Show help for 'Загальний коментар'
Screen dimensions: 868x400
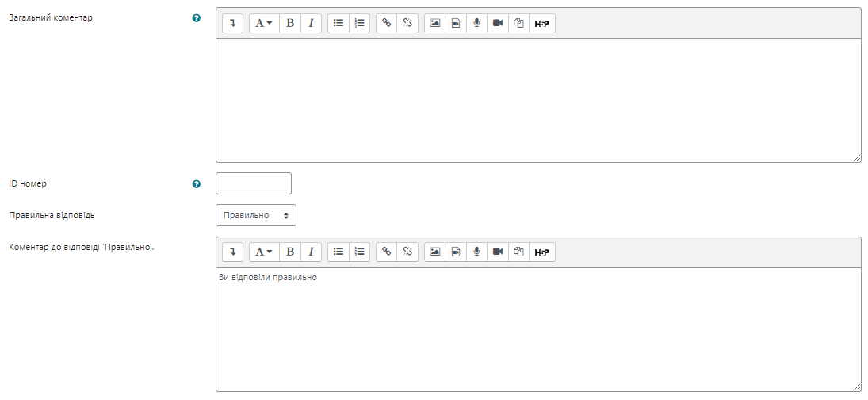click(196, 18)
